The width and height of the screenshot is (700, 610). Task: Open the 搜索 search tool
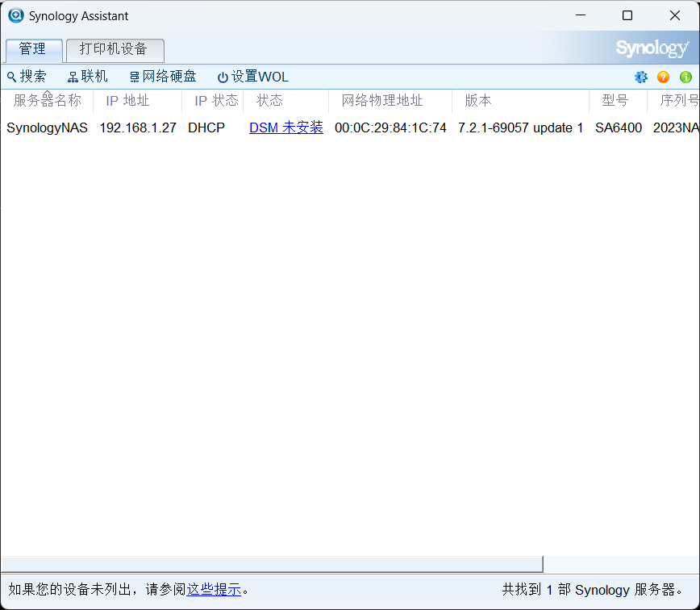tap(27, 76)
